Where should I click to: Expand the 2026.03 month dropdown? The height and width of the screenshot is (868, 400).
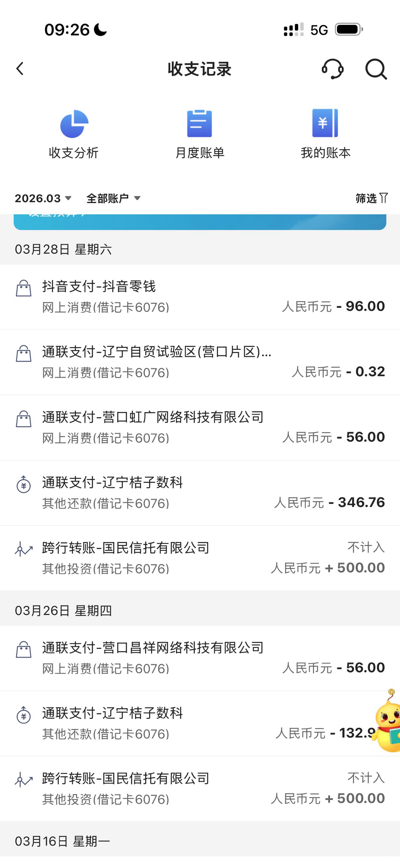(43, 198)
